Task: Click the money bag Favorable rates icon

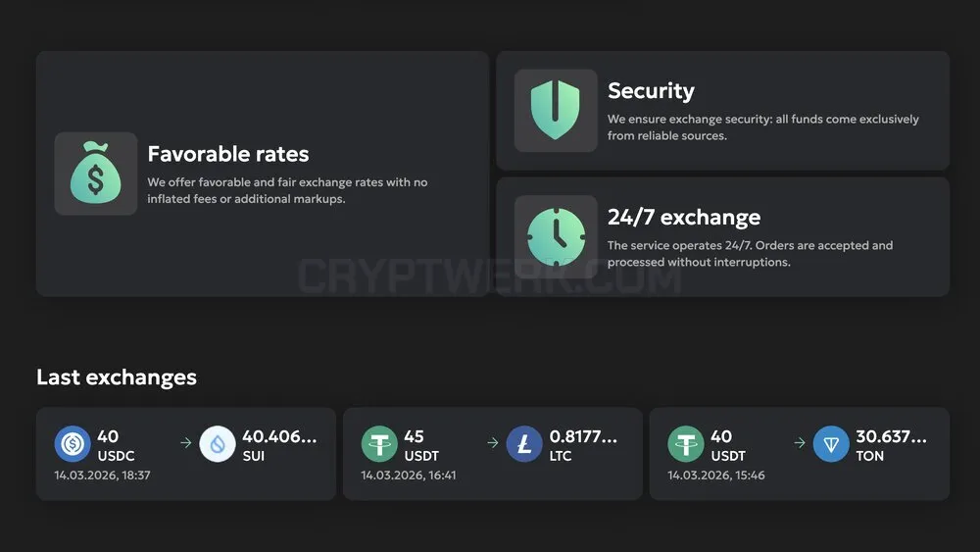Action: pos(96,174)
